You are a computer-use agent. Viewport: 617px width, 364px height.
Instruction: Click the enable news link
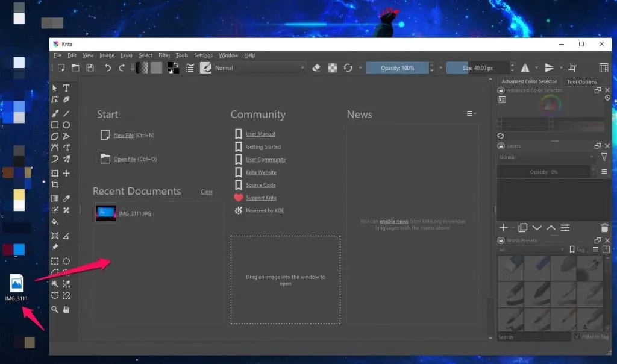coord(394,221)
